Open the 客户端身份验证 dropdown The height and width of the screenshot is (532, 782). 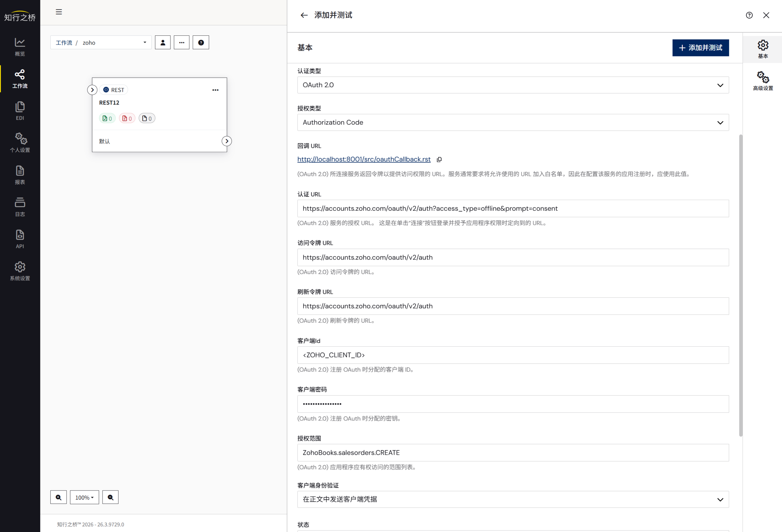pos(513,499)
